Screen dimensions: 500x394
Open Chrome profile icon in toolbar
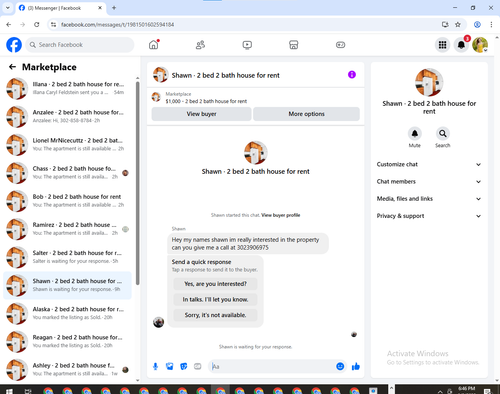[477, 24]
